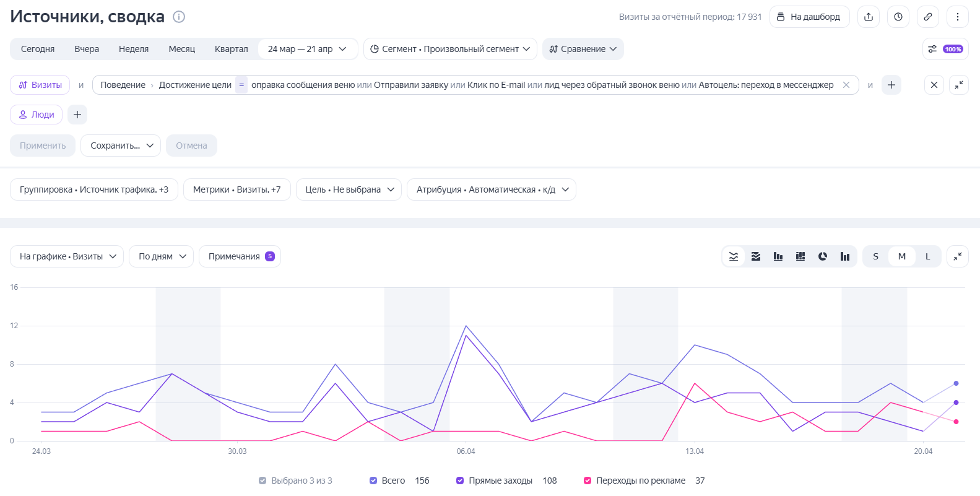The image size is (980, 496).
Task: Switch to stacked bar chart icon
Action: coord(800,256)
